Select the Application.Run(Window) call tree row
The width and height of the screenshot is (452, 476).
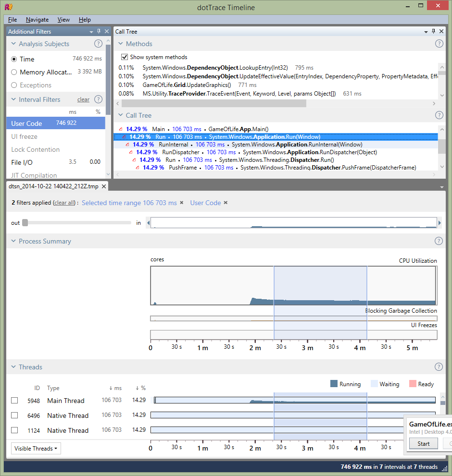(276, 137)
